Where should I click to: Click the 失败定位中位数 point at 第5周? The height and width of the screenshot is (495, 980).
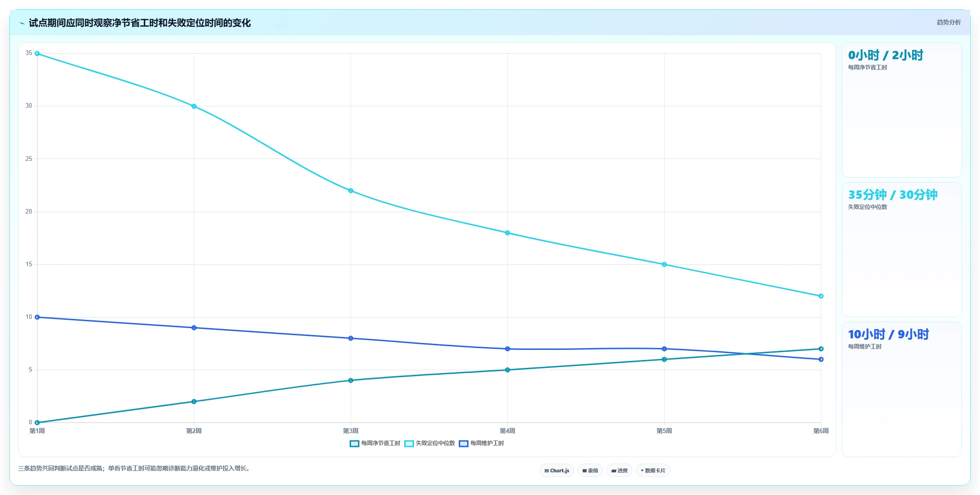(664, 264)
